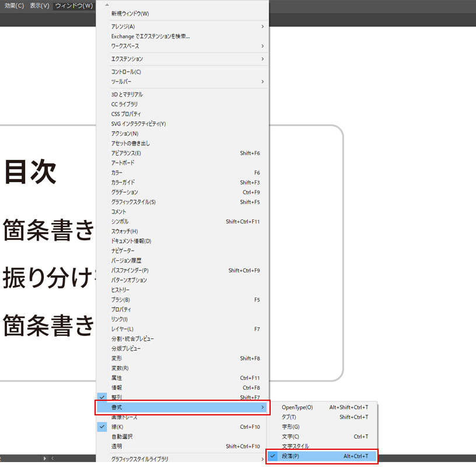Toggle the コントロール(C) panel entry
The width and height of the screenshot is (476, 472).
[x=182, y=72]
